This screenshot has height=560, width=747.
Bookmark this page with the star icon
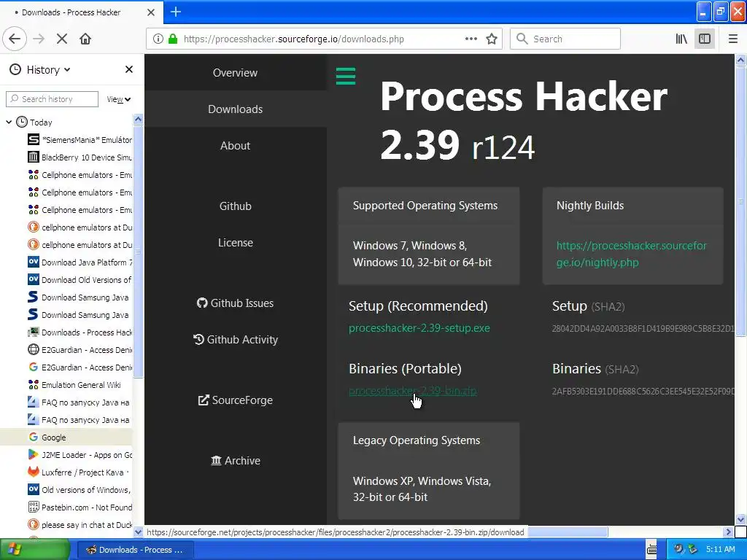point(492,39)
